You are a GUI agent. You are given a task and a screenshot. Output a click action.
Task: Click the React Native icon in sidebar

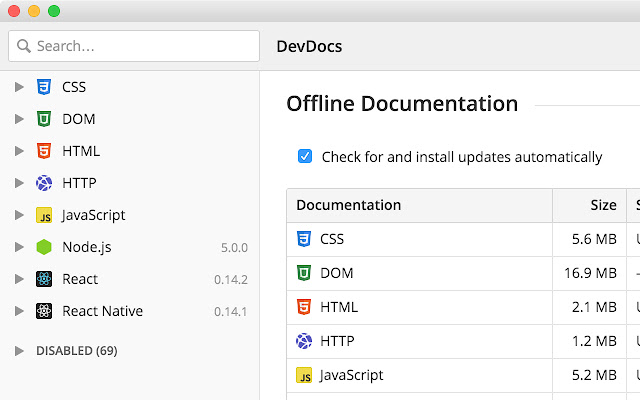(44, 311)
